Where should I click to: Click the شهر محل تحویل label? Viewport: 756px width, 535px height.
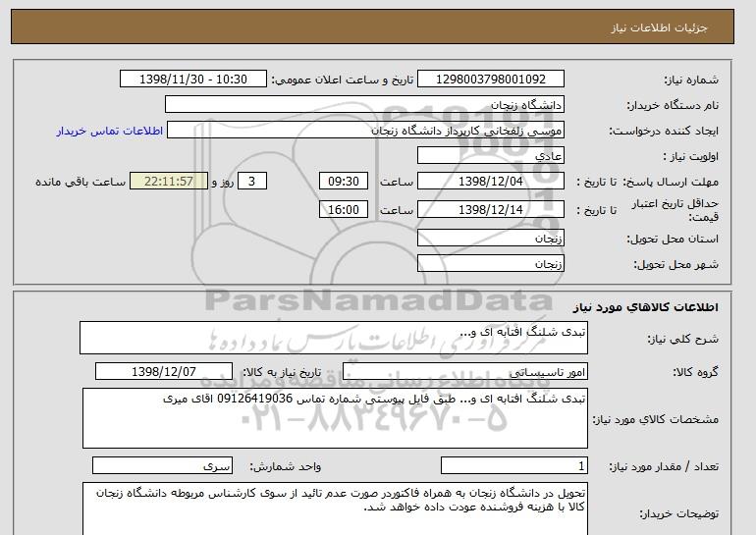(x=675, y=264)
